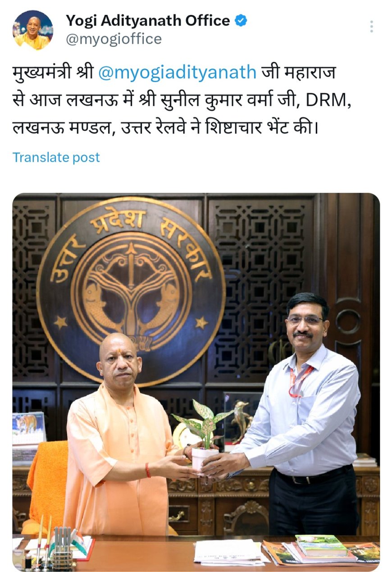Open the Yogi Adityanath Office profile avatar
The width and height of the screenshot is (392, 572).
(33, 30)
